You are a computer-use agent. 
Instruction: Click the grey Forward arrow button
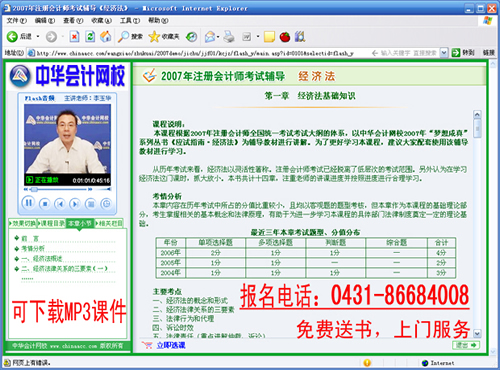click(51, 37)
